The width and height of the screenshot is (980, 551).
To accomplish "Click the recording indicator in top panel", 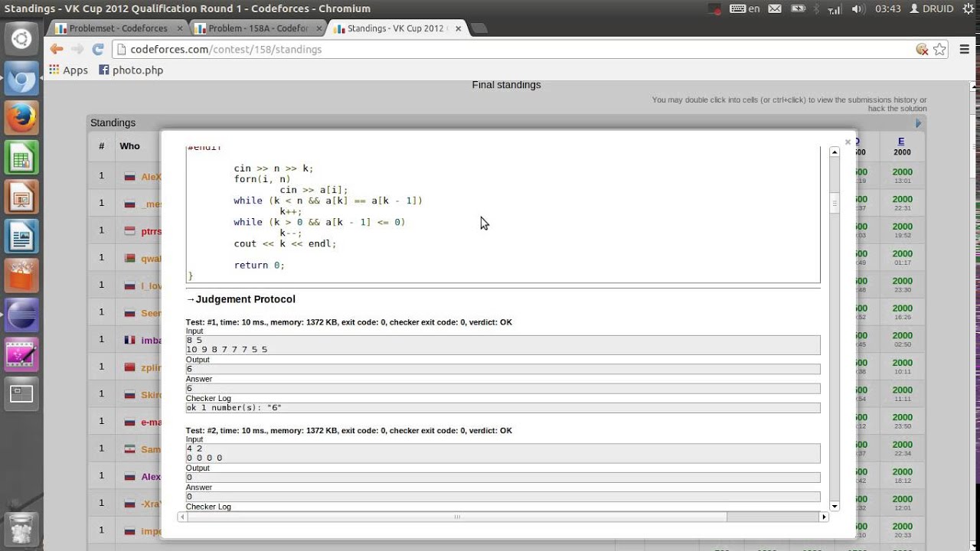I will 714,9.
